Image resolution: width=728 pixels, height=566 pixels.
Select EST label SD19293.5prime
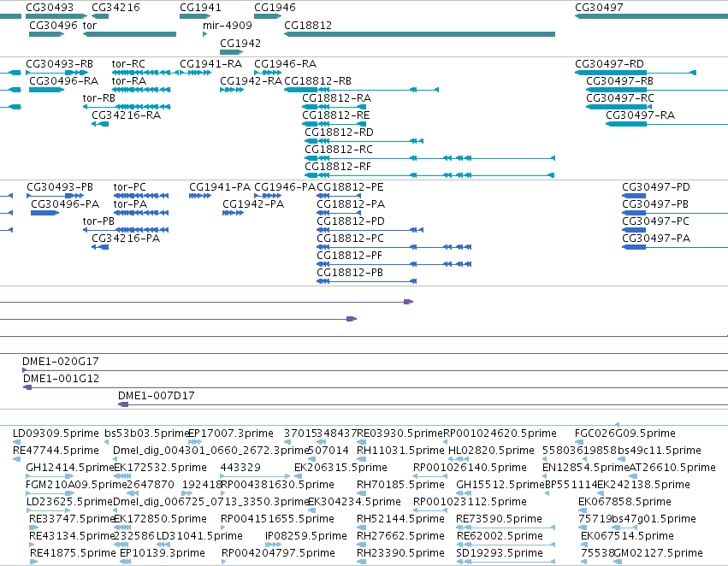tap(500, 554)
